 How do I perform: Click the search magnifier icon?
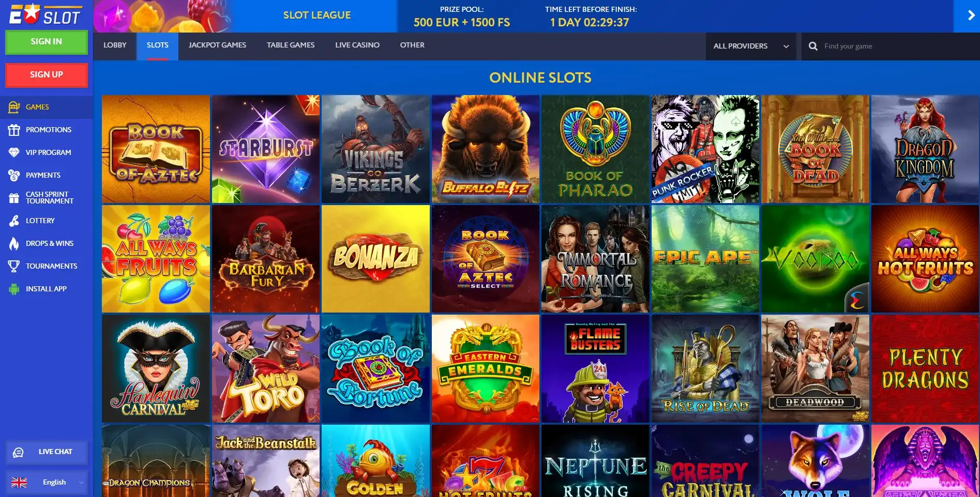click(813, 46)
